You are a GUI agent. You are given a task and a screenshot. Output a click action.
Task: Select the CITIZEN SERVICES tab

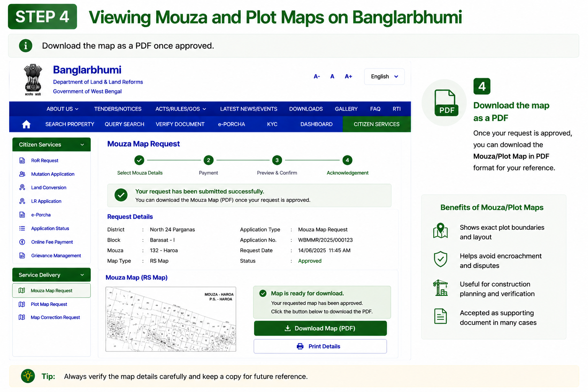click(x=377, y=124)
